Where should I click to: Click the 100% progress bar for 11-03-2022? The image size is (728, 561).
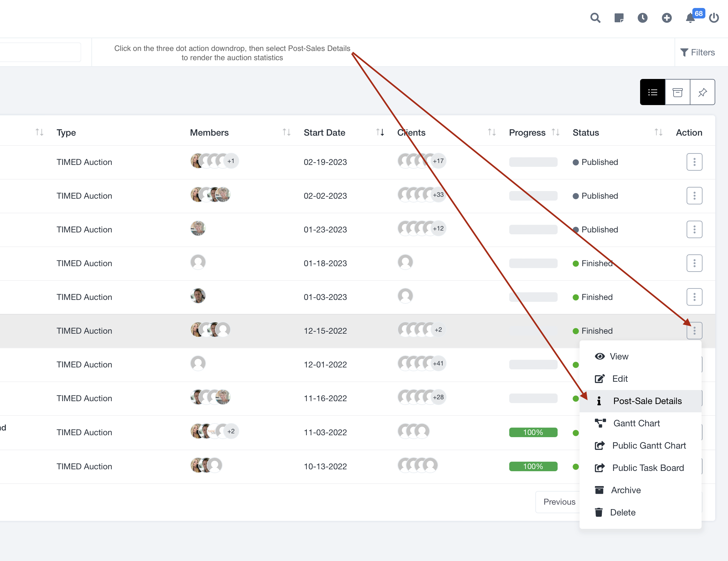[x=533, y=432]
